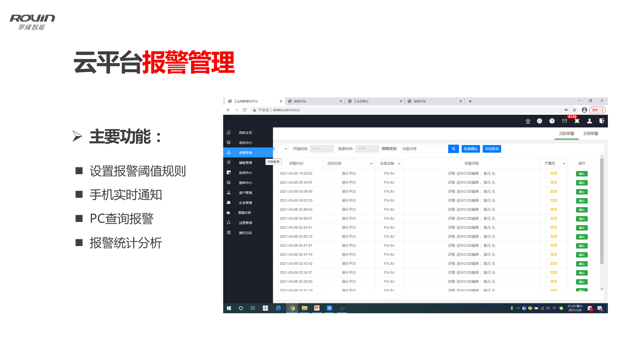Click the logout icon in header
The image size is (644, 362).
tap(602, 121)
